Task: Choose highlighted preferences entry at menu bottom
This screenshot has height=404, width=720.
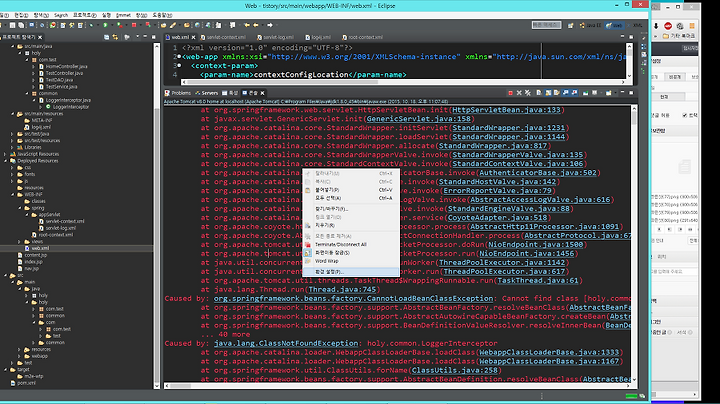Action: click(x=351, y=272)
